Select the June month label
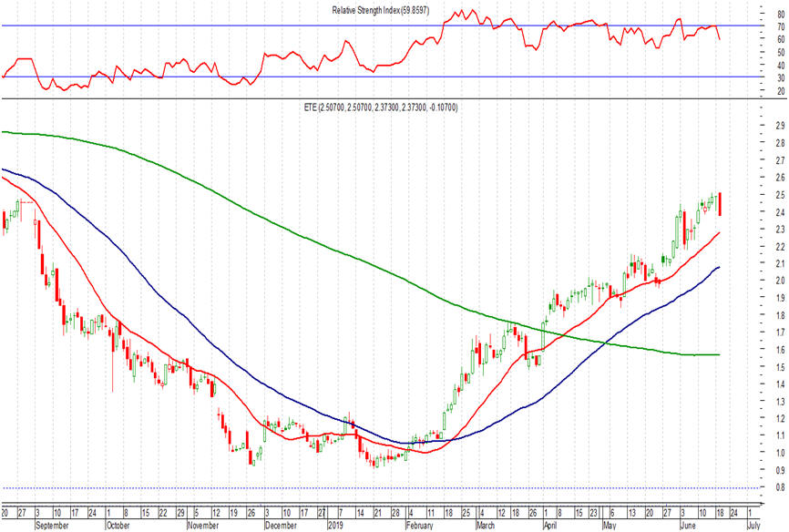This screenshot has width=789, height=532. point(688,526)
